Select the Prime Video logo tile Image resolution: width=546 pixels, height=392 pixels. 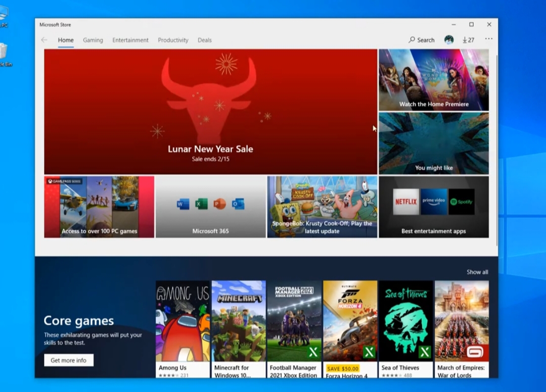pyautogui.click(x=434, y=202)
